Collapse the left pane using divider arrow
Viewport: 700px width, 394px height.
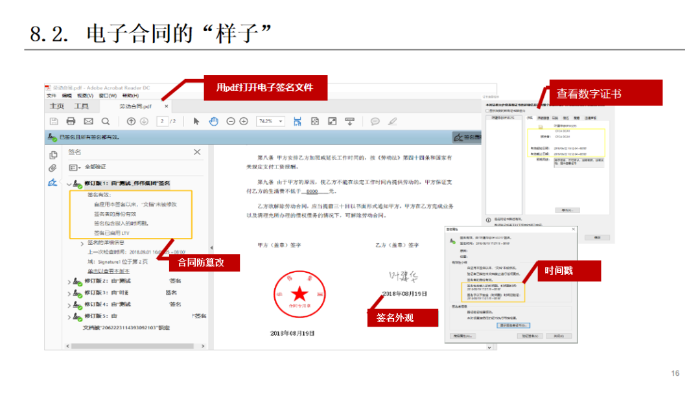click(x=211, y=248)
